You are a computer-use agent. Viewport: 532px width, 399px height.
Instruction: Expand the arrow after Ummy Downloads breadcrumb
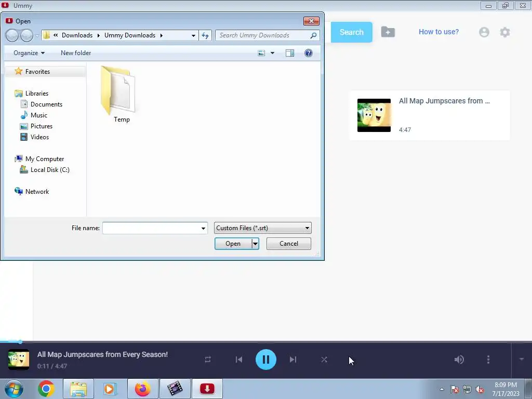click(162, 35)
